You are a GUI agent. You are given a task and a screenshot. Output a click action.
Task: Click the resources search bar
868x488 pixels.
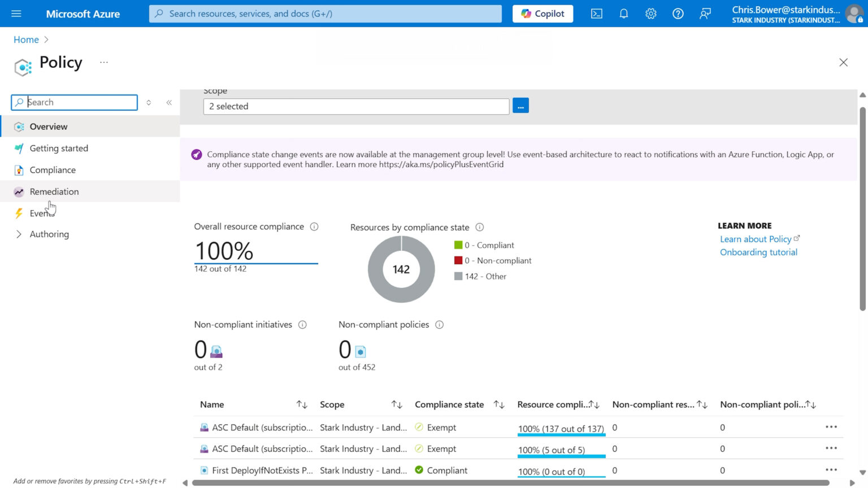click(x=325, y=13)
